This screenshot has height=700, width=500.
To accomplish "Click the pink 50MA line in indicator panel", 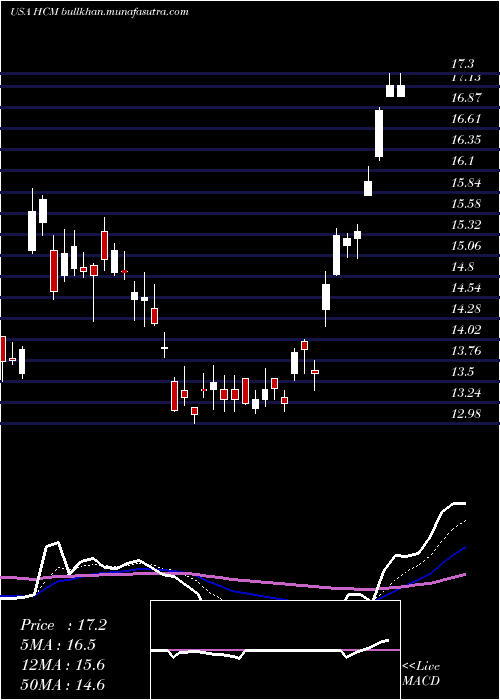I will click(x=268, y=583).
